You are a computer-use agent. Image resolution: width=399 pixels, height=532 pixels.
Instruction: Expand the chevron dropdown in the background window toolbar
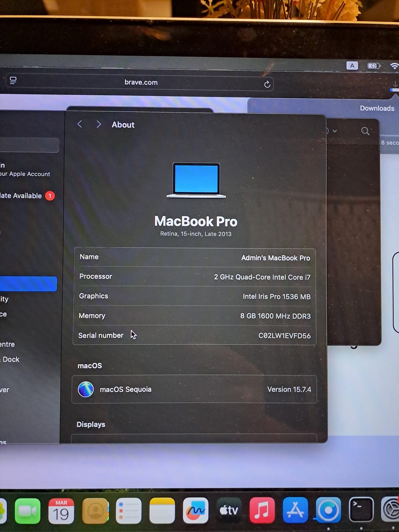[x=335, y=131]
